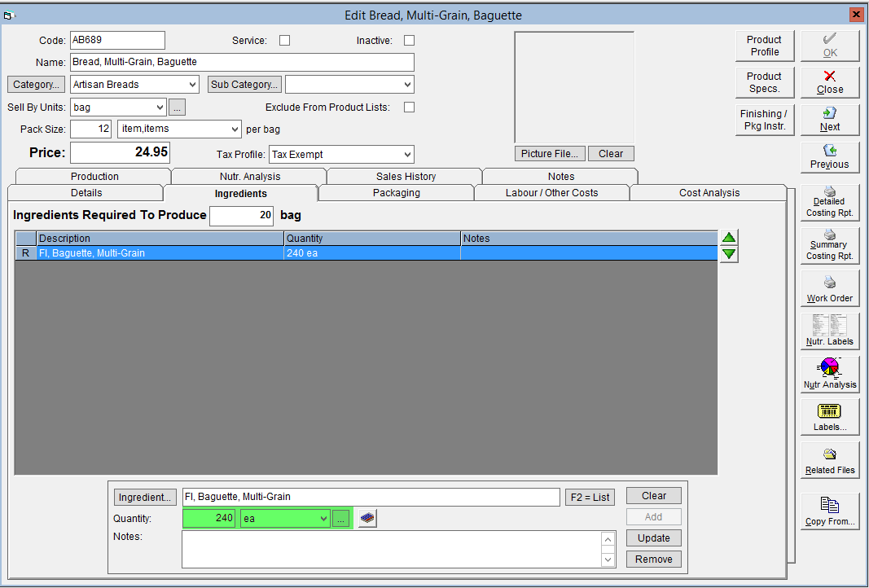Open Product Profile
The image size is (869, 588).
(x=764, y=46)
